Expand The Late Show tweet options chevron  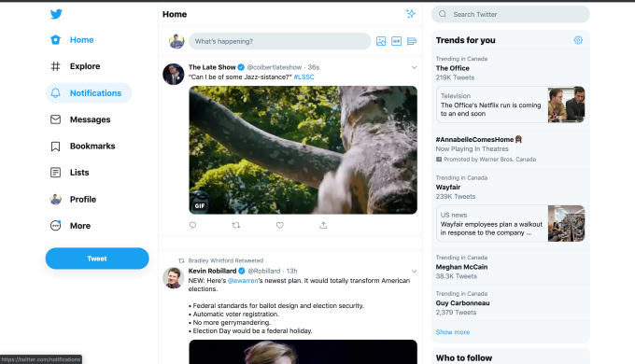[x=414, y=67]
